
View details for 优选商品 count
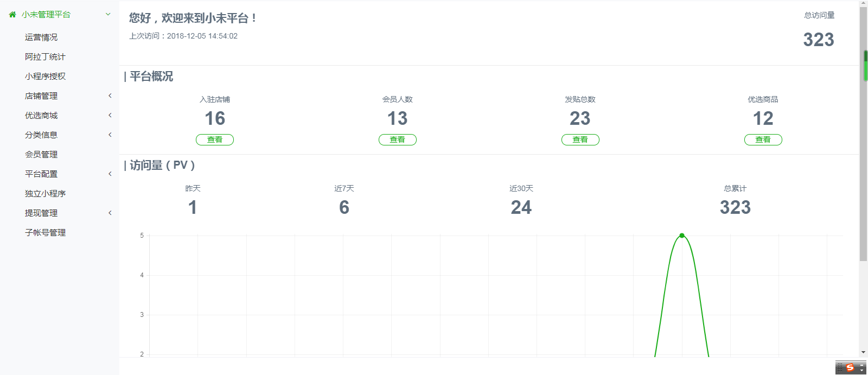coord(763,140)
